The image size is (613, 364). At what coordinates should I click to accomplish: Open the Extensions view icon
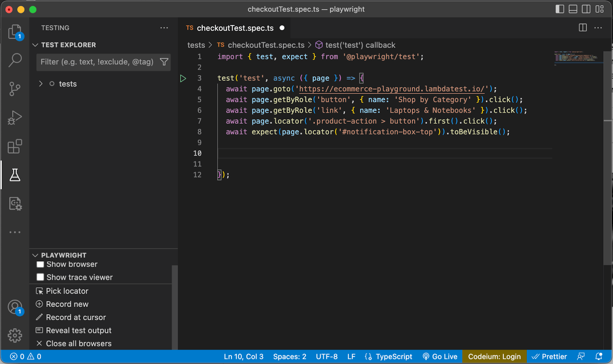pyautogui.click(x=15, y=146)
